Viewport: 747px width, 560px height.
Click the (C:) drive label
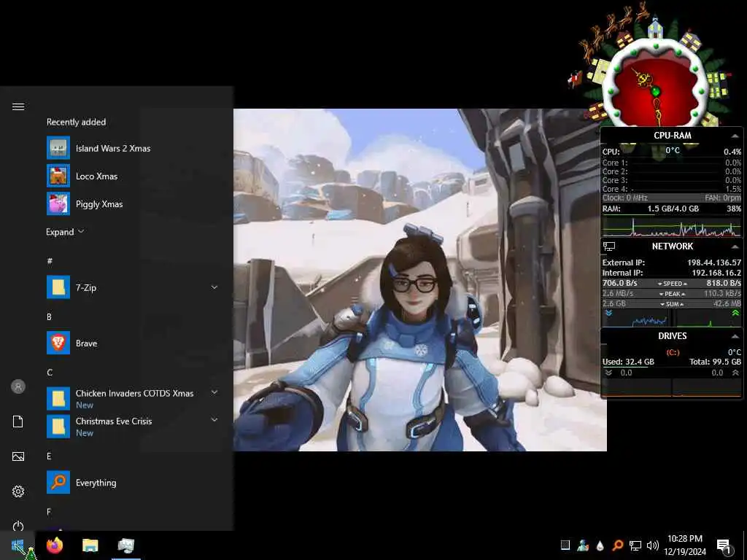click(673, 352)
